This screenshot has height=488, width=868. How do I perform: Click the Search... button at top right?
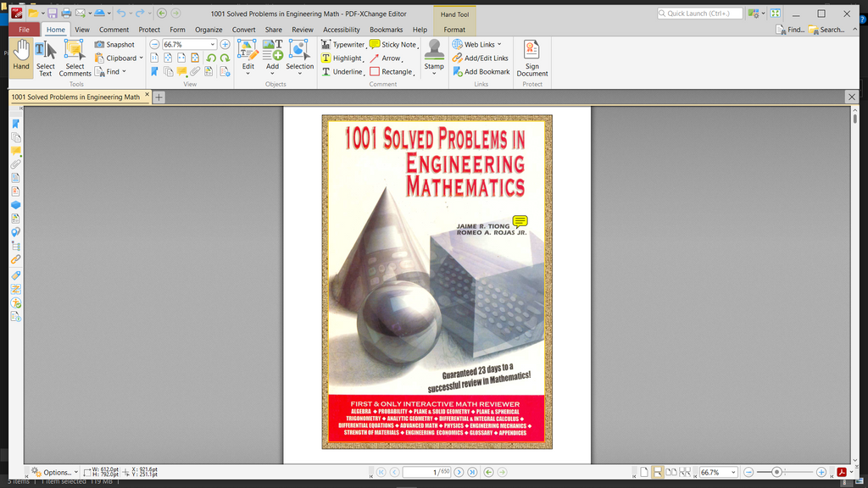tap(826, 30)
